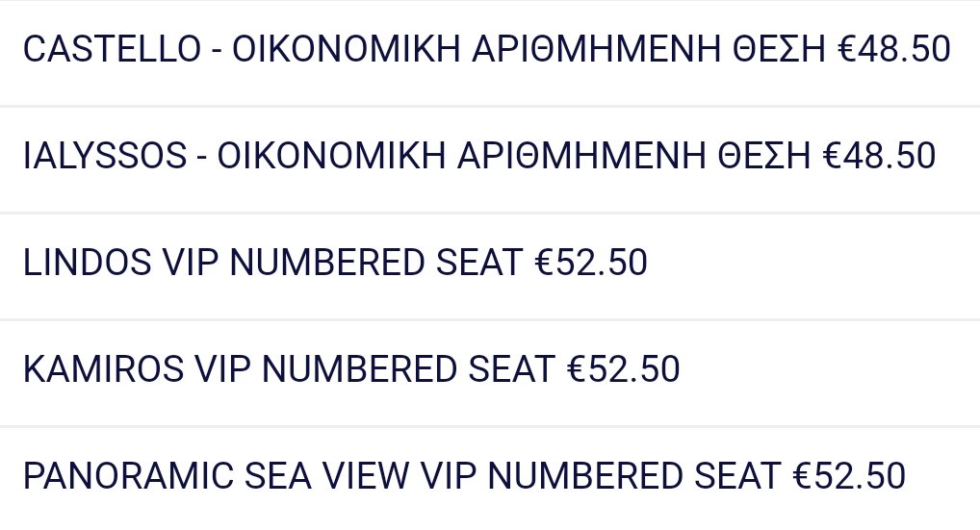Click the €52.50 price on PANORAMIC row
The height and width of the screenshot is (530, 980).
[849, 476]
